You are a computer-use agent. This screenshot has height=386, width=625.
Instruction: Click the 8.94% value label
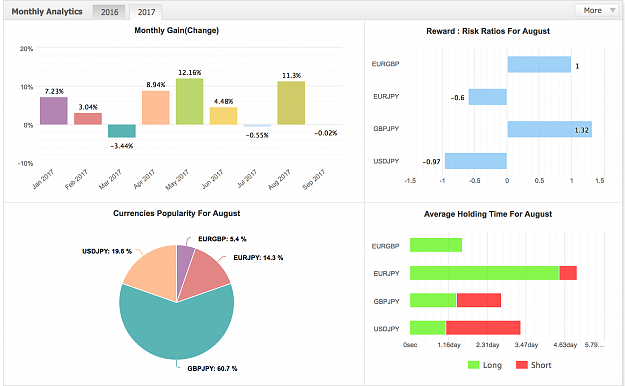pyautogui.click(x=156, y=85)
